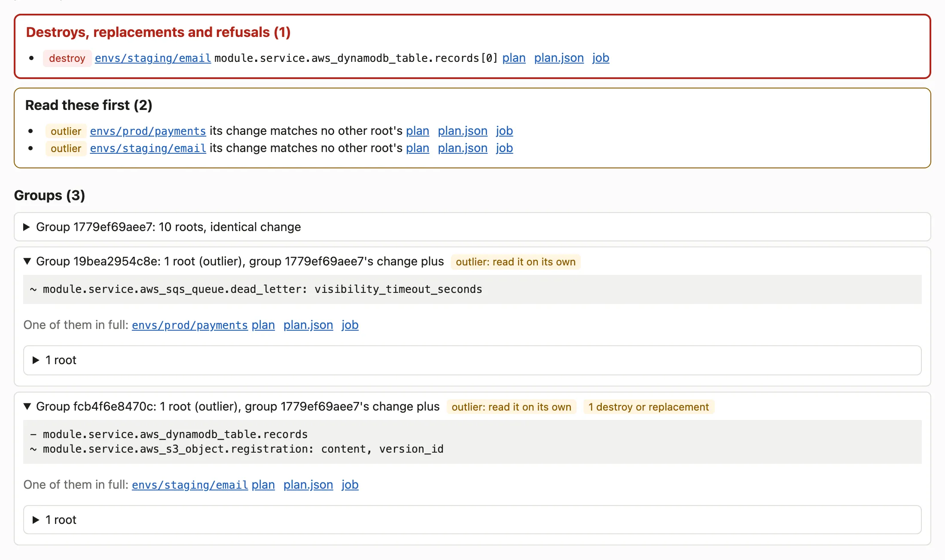
Task: Open plan.json for outlier envs/staging/email row
Action: [463, 148]
